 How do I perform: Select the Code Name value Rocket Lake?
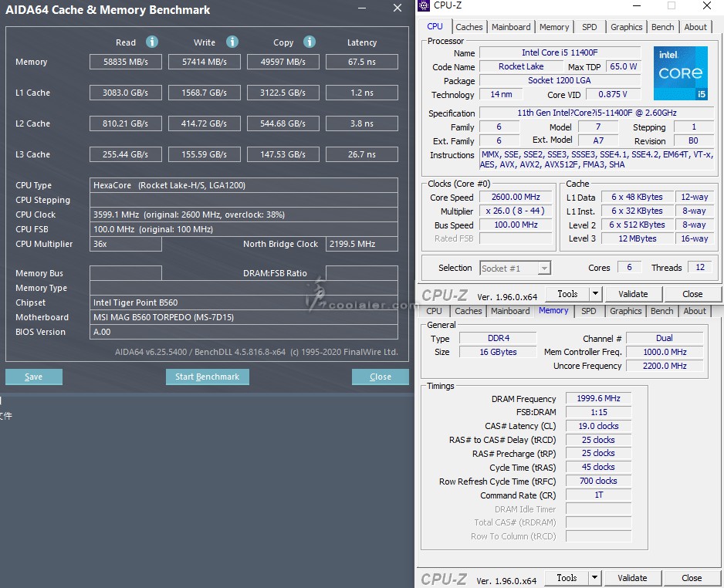521,66
